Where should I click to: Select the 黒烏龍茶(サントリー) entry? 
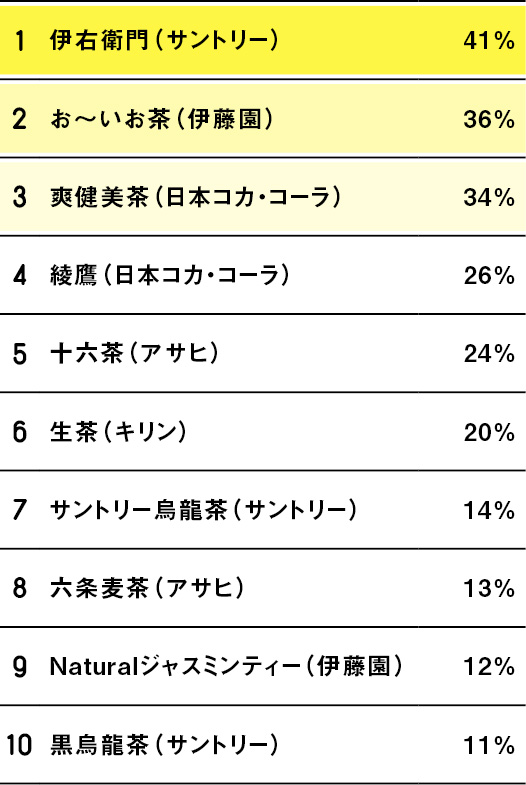(164, 745)
